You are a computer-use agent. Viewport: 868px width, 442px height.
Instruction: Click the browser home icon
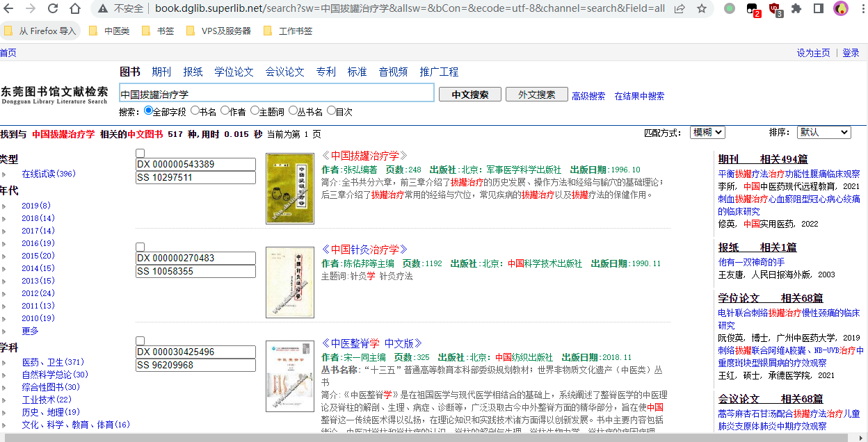tap(76, 9)
